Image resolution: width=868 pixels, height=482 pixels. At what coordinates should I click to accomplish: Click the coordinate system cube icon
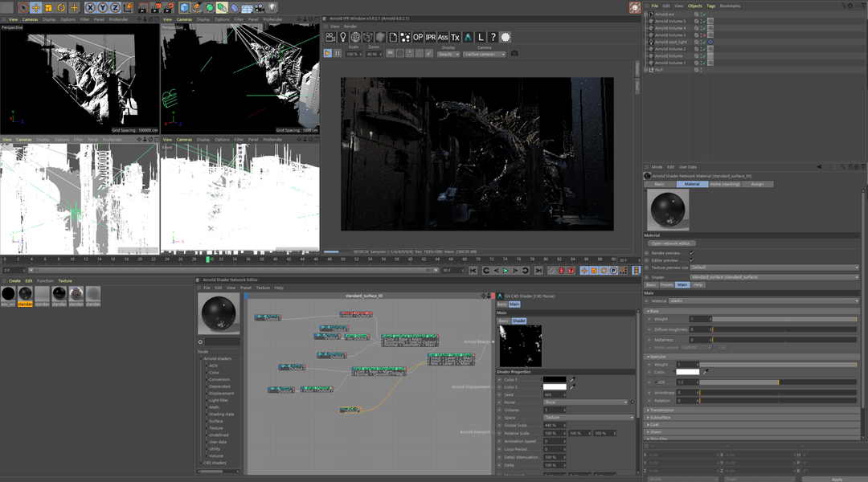point(128,8)
